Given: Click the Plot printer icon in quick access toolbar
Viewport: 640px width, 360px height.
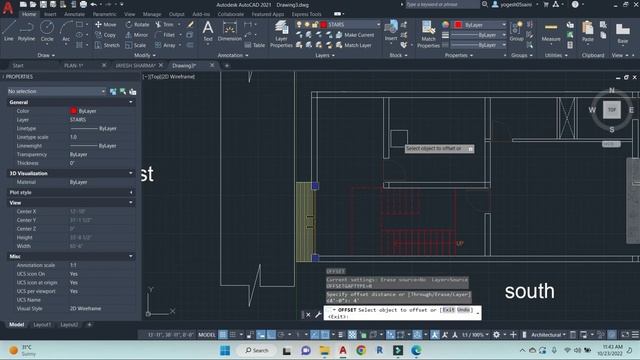Looking at the screenshot, I should 83,4.
